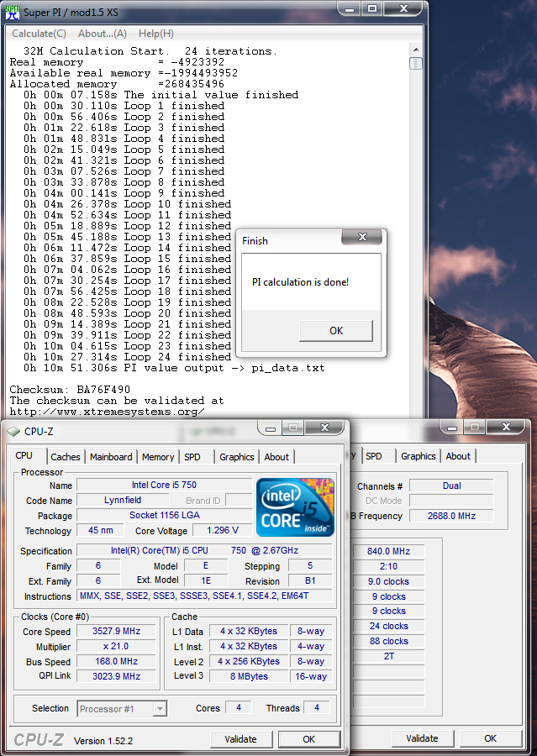The height and width of the screenshot is (756, 537).
Task: Click the Specification field text
Action: tap(204, 550)
